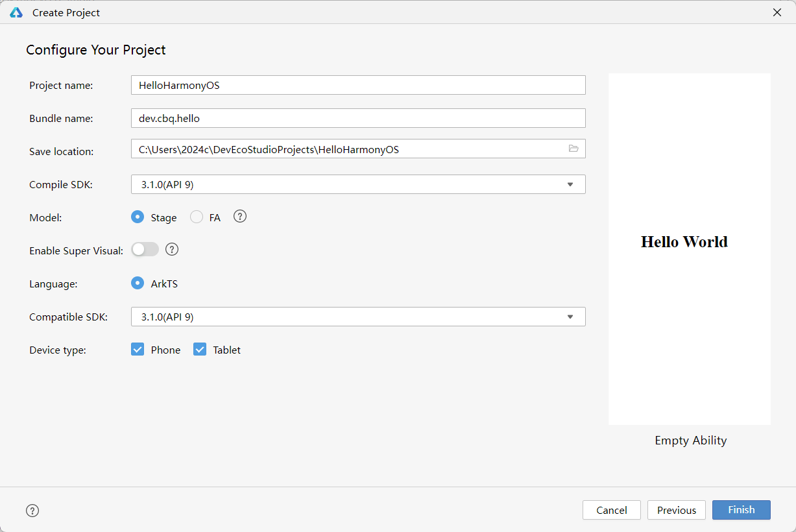
Task: Close the Create Project dialog
Action: point(777,12)
